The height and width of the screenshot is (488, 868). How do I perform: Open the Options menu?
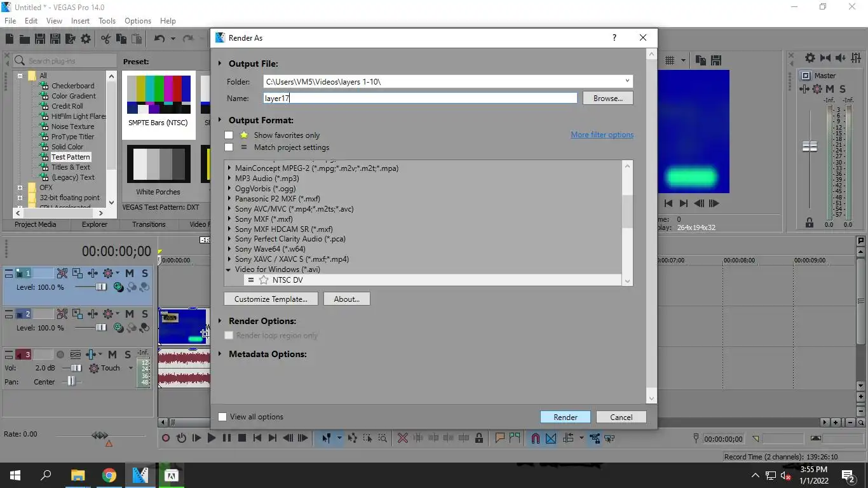(x=138, y=21)
